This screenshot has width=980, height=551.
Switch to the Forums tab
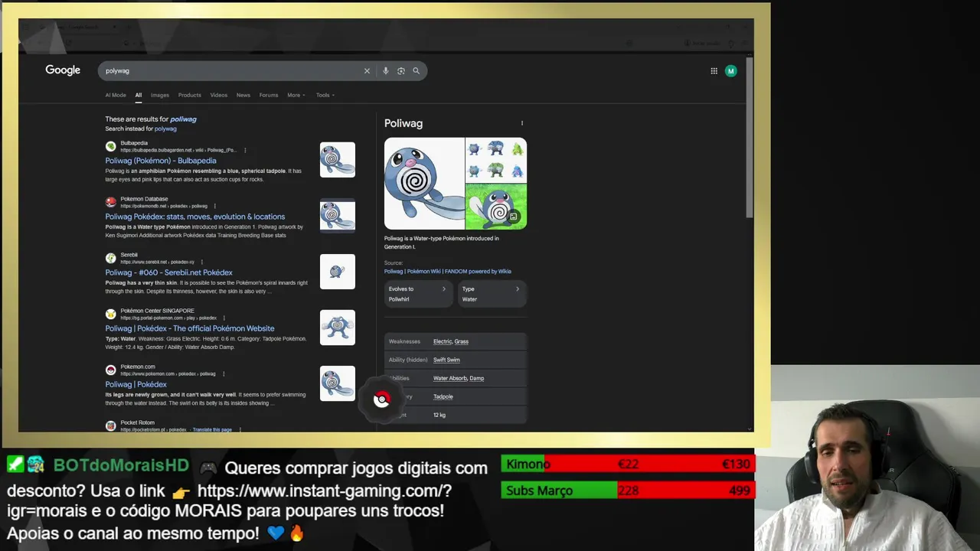point(269,96)
